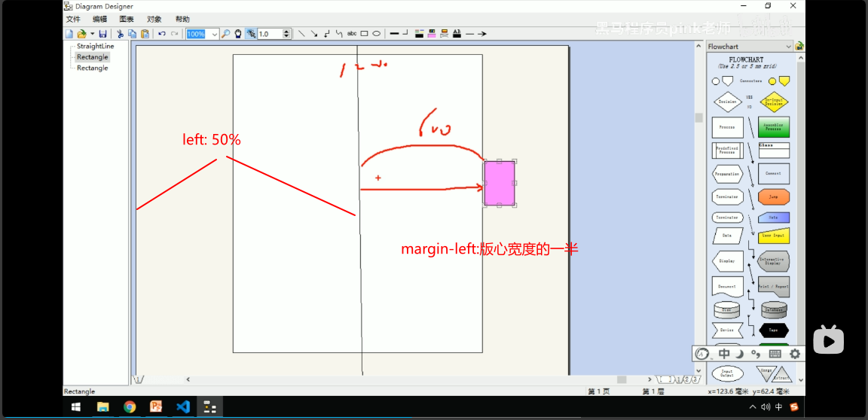Open the text color AB button

457,34
